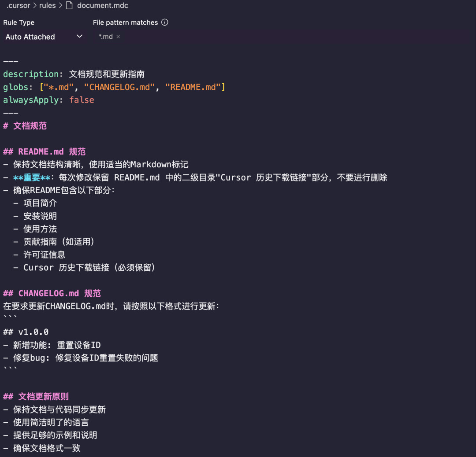Screen dimensions: 476x457
Task: Click the list item 贡献指南（如适用）
Action: tap(54, 242)
